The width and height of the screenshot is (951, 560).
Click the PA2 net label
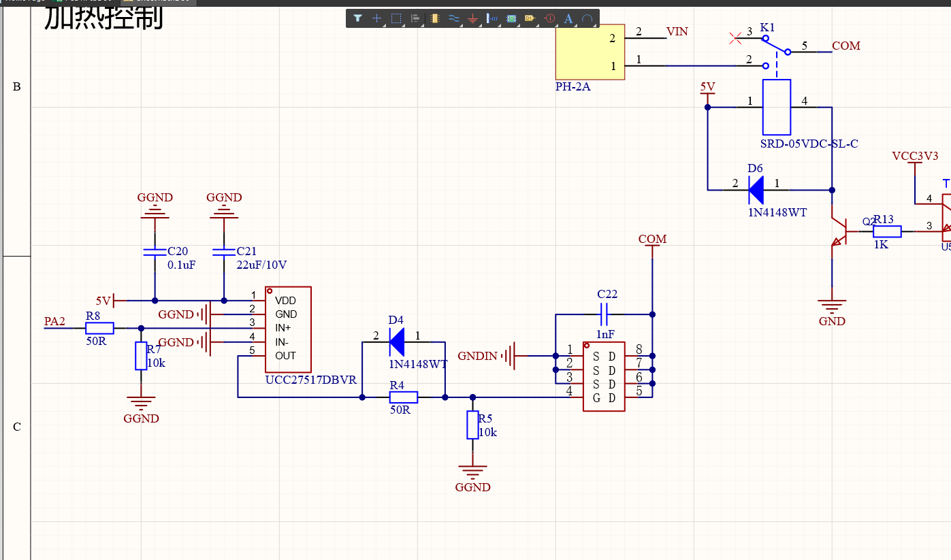pyautogui.click(x=54, y=321)
